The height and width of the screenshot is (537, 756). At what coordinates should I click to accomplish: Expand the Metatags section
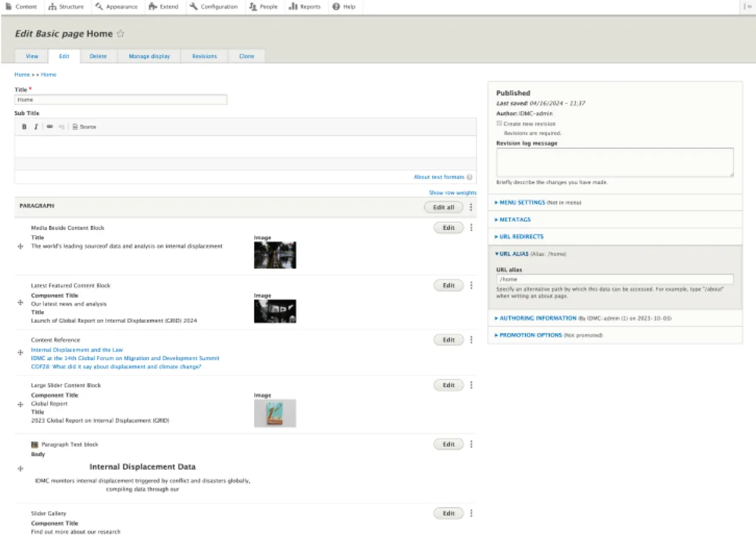click(x=515, y=220)
